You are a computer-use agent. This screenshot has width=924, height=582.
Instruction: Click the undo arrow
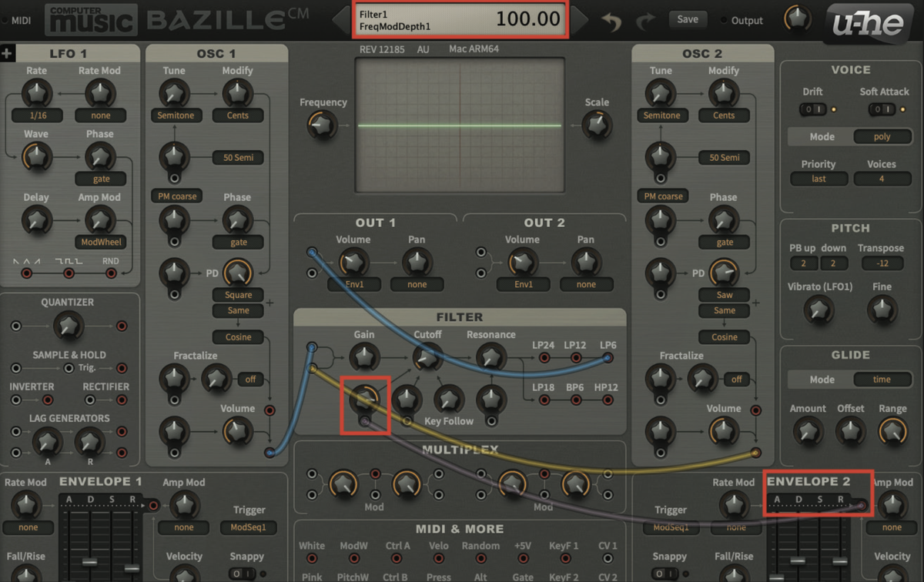coord(612,21)
